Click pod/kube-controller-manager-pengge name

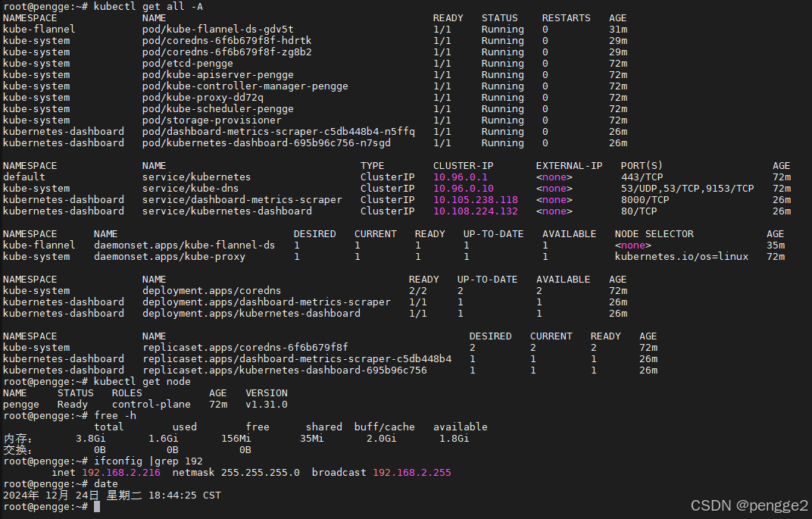[245, 86]
